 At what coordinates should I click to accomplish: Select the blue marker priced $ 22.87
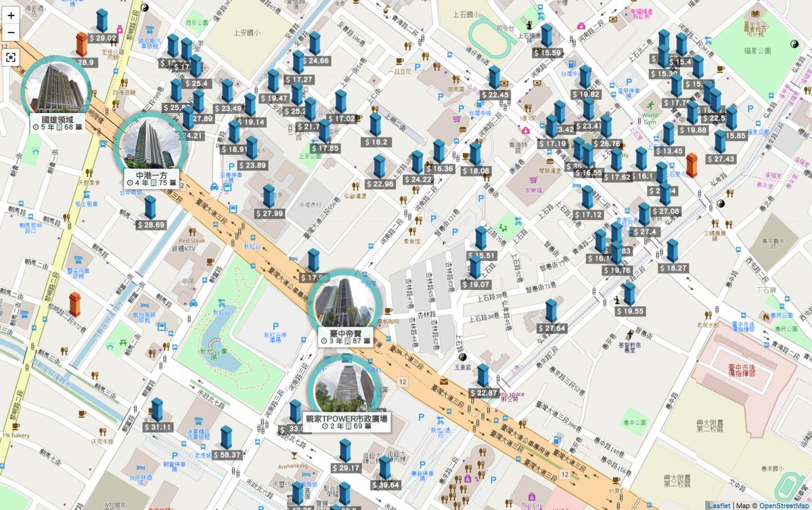pos(482,376)
